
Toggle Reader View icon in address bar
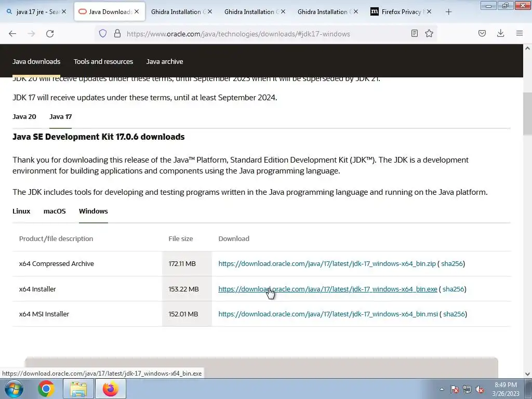pos(414,33)
